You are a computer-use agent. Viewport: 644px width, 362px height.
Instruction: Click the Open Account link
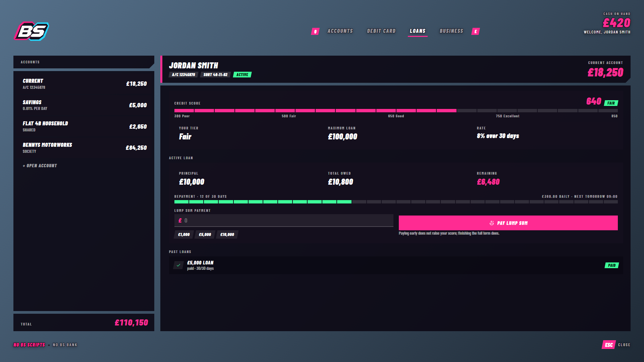pyautogui.click(x=40, y=166)
